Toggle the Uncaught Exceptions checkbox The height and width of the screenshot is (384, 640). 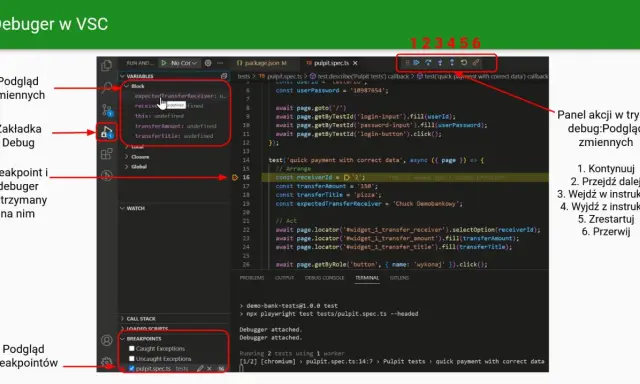[x=131, y=359]
